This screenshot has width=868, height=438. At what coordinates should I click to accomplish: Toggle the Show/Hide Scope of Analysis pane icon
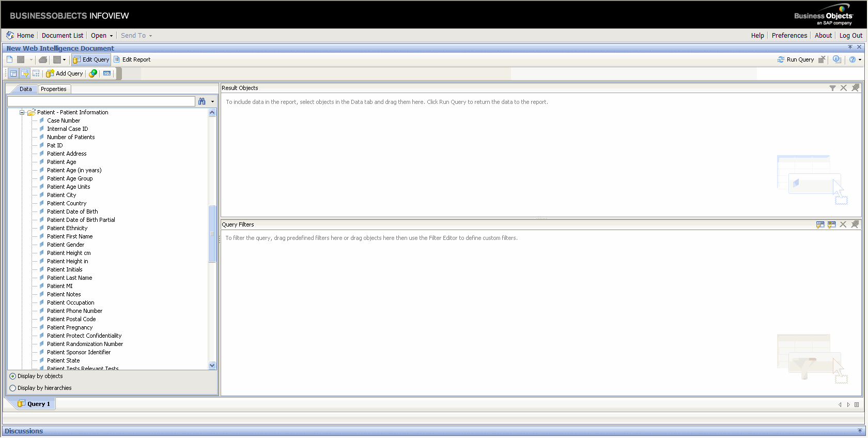(x=36, y=73)
